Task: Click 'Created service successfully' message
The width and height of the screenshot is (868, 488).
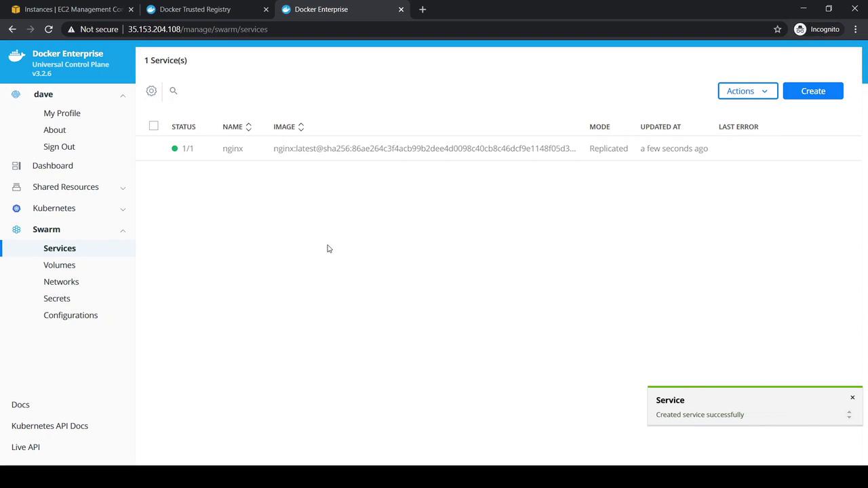Action: click(x=700, y=415)
